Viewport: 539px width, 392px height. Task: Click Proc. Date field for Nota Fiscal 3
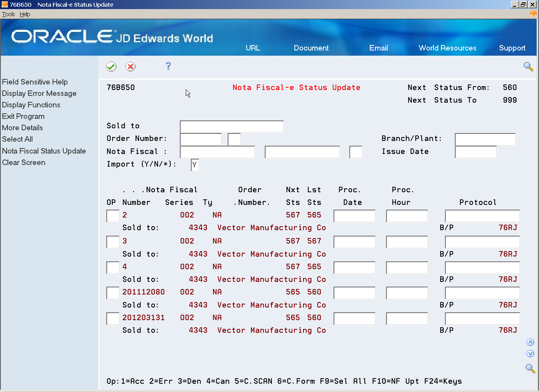[x=354, y=242]
